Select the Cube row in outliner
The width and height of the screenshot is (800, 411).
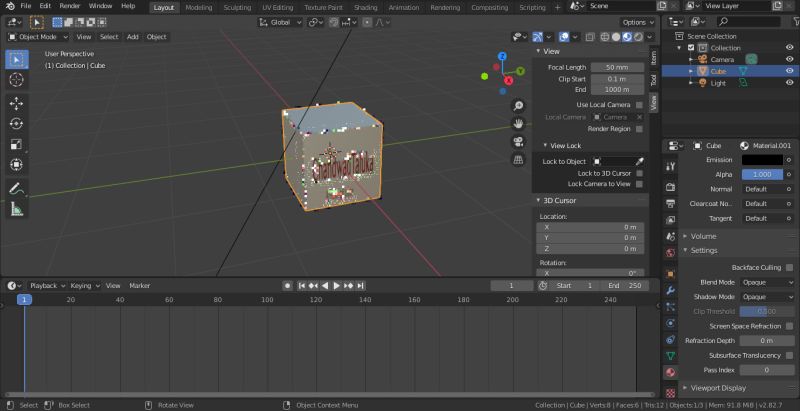coord(731,71)
